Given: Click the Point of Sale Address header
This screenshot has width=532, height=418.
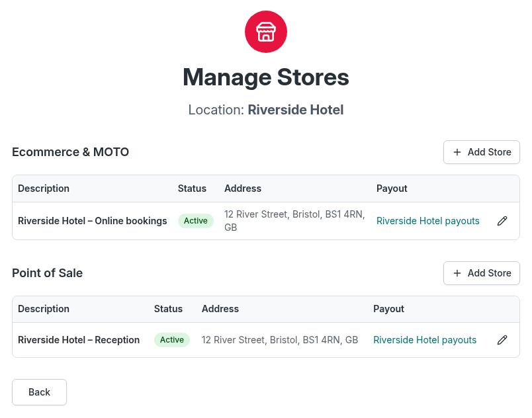Looking at the screenshot, I should pyautogui.click(x=220, y=309).
